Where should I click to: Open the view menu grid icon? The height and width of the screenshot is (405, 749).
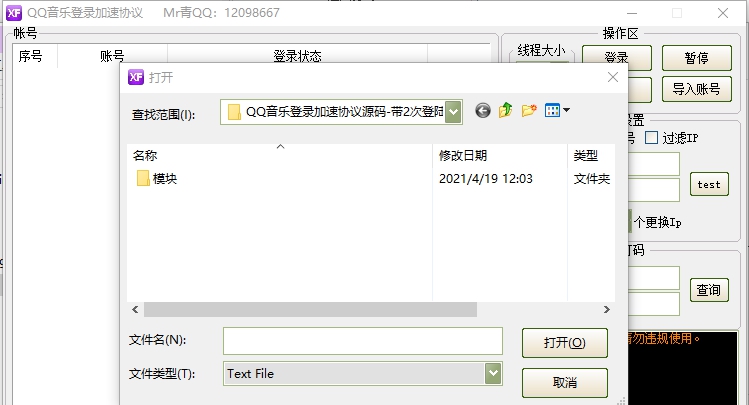click(x=552, y=110)
